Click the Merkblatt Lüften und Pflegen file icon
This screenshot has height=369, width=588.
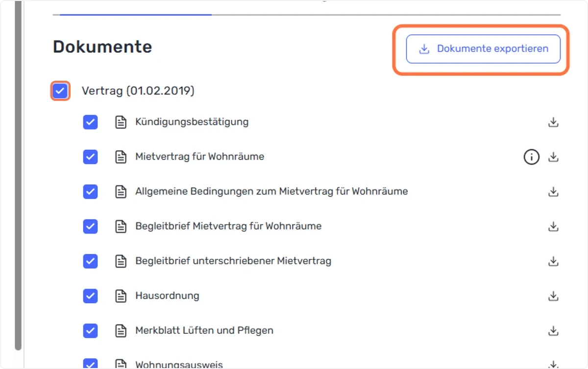[x=121, y=331]
